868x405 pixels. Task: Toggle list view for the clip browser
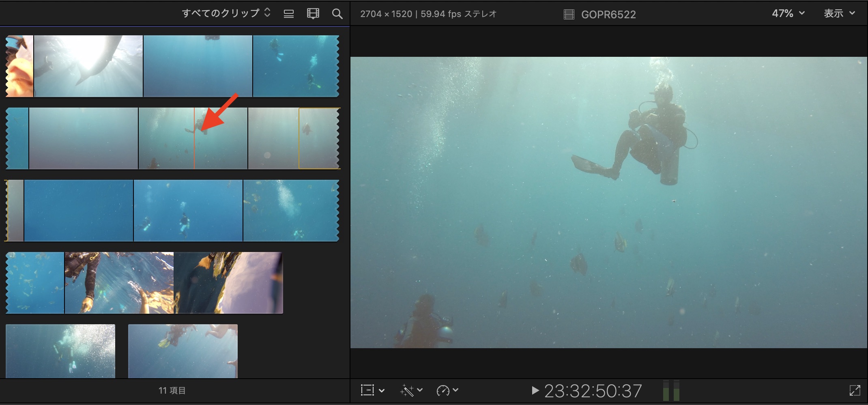[288, 14]
